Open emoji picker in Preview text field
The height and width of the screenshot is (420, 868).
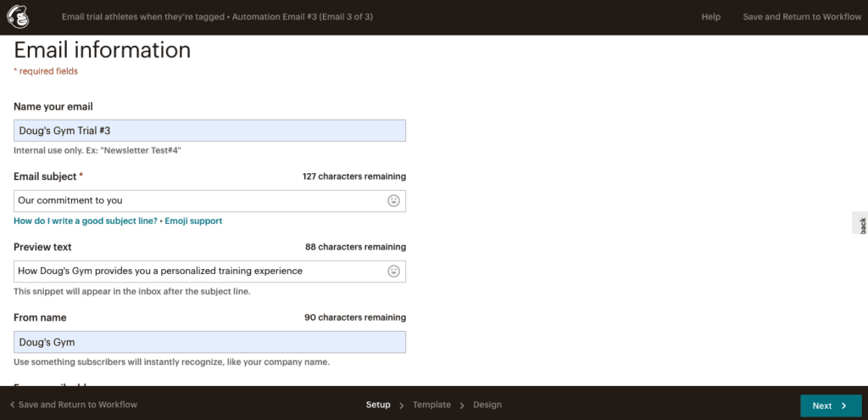[x=393, y=272]
